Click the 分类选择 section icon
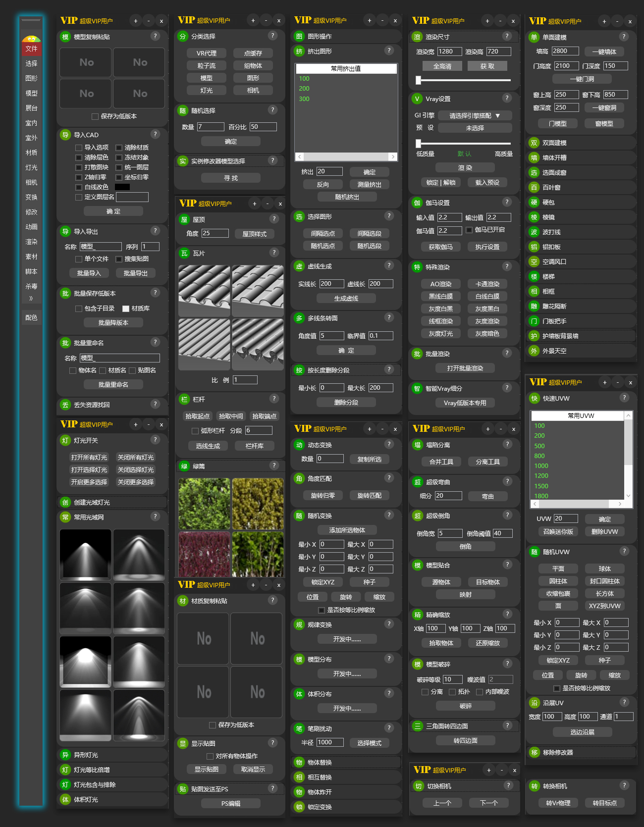 [x=183, y=36]
